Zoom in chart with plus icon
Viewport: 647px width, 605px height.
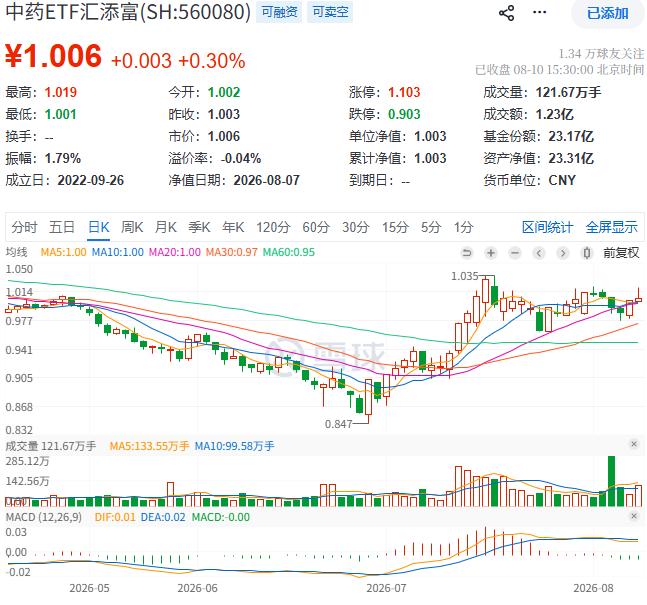491,253
